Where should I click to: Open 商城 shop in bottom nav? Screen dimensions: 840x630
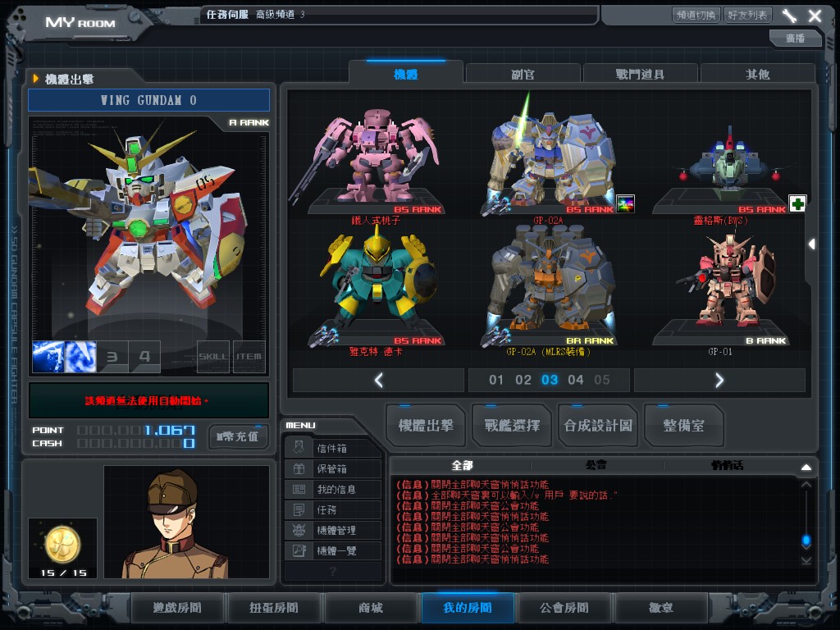click(x=371, y=608)
